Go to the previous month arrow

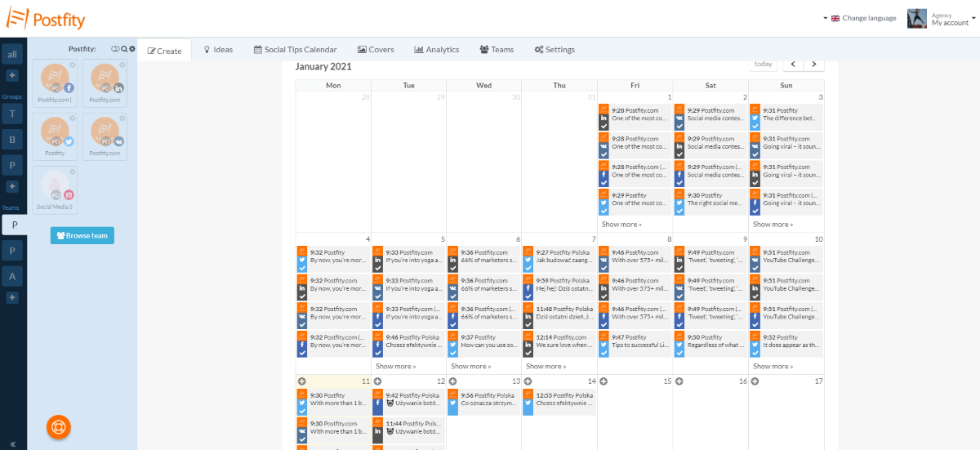pos(793,64)
